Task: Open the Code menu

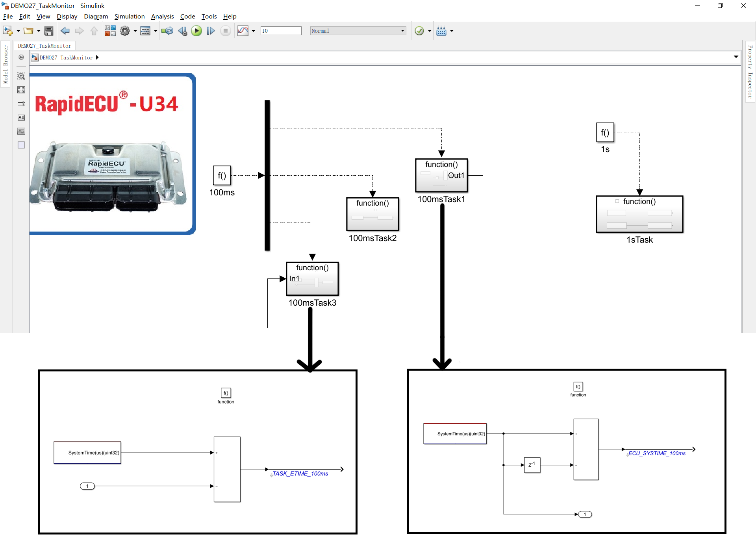Action: [187, 16]
